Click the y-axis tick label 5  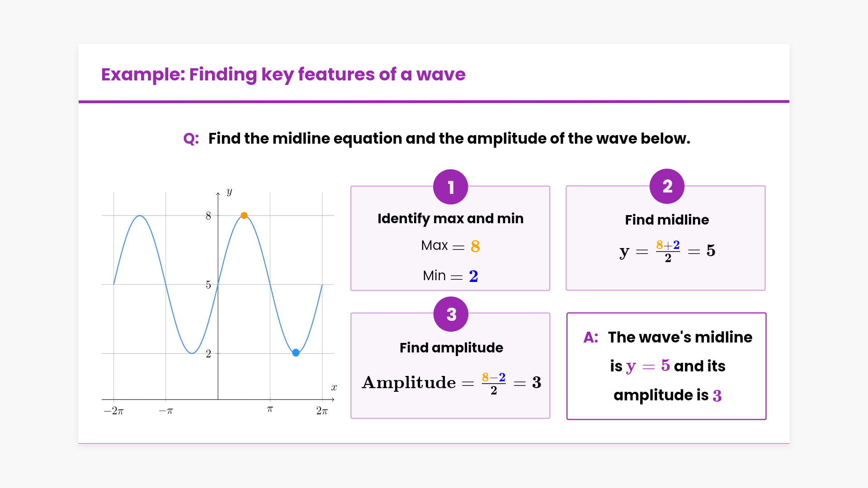[208, 285]
